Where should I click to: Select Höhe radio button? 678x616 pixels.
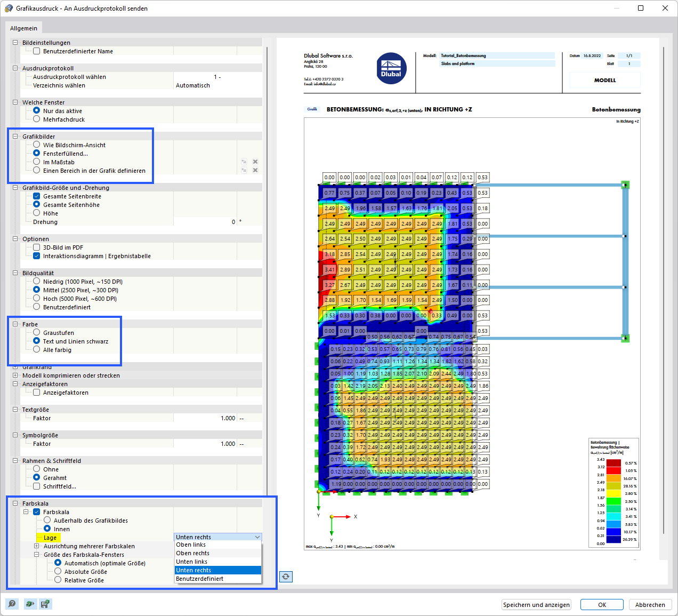click(36, 213)
